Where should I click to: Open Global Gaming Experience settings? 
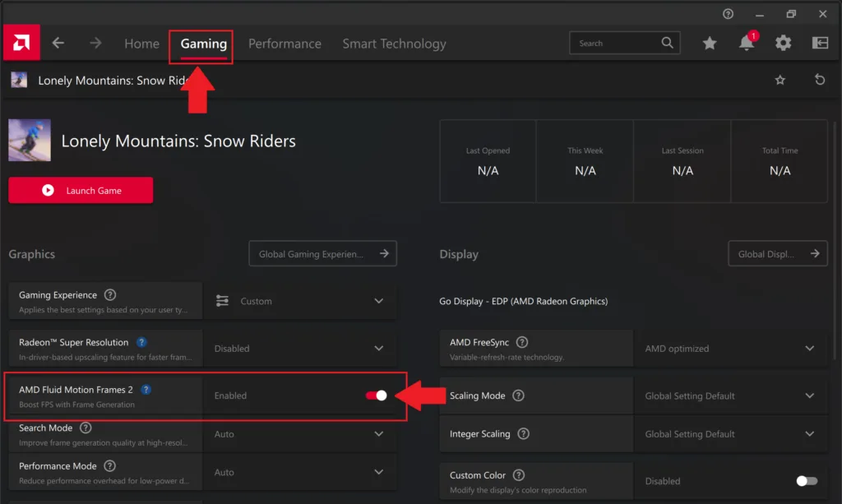[x=322, y=254]
